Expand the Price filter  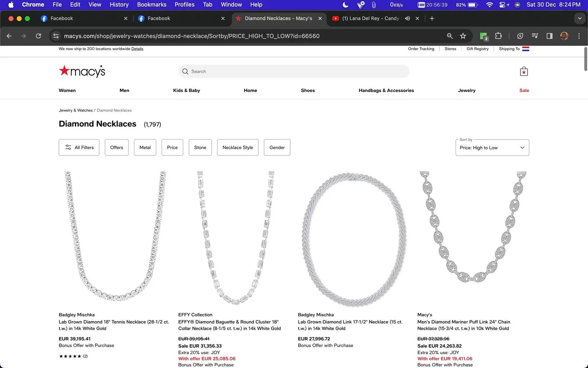click(x=172, y=147)
